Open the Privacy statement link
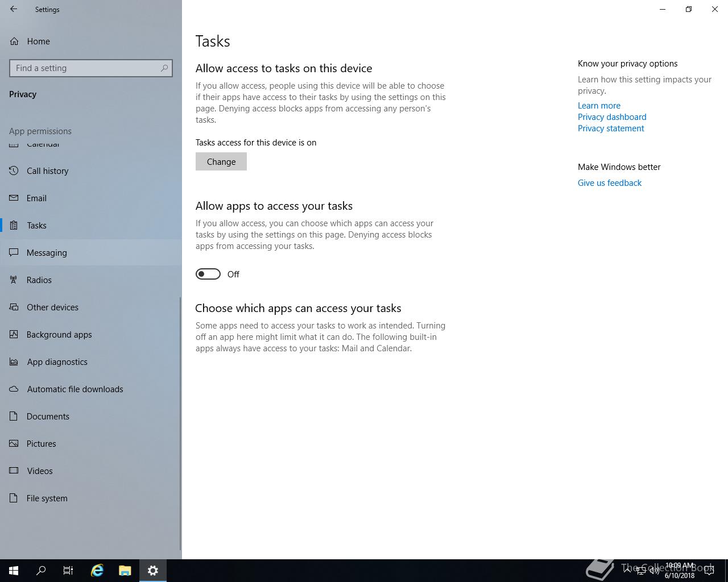 (x=611, y=128)
